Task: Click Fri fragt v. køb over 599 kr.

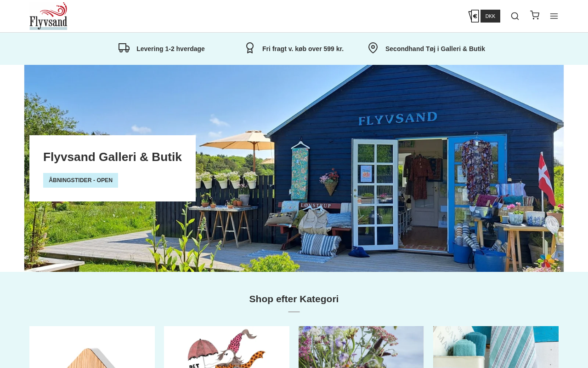Action: coord(303,49)
